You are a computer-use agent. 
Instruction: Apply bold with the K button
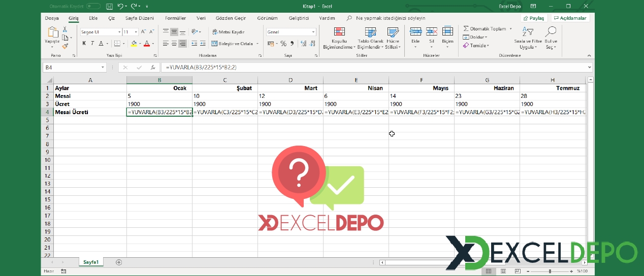84,44
